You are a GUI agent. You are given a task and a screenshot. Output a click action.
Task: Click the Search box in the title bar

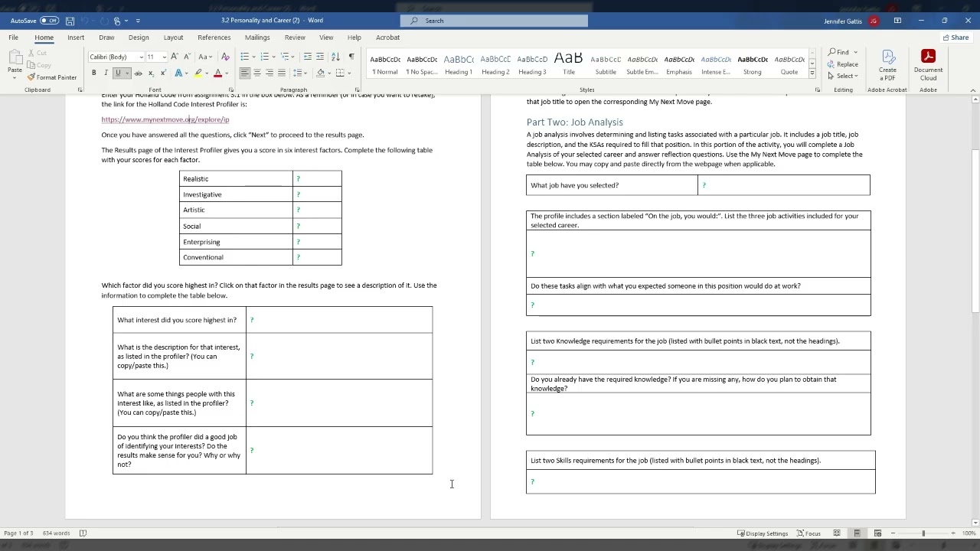494,21
